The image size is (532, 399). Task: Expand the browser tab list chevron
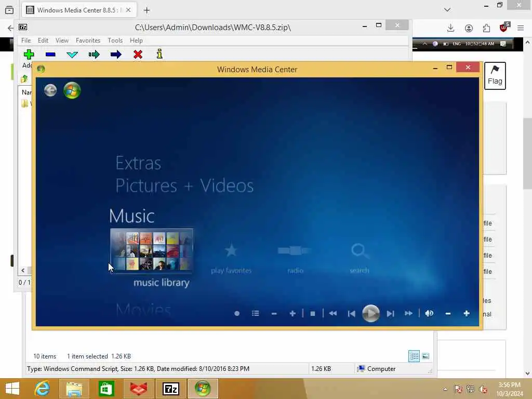[447, 10]
